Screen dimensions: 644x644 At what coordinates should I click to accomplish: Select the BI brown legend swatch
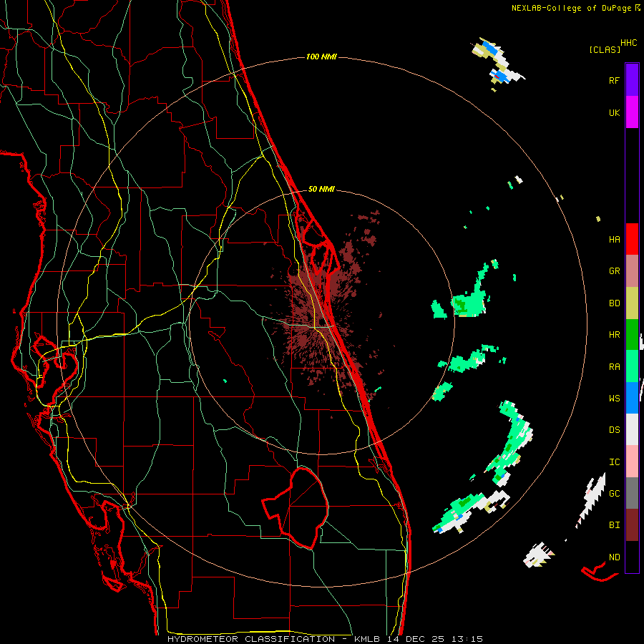632,525
